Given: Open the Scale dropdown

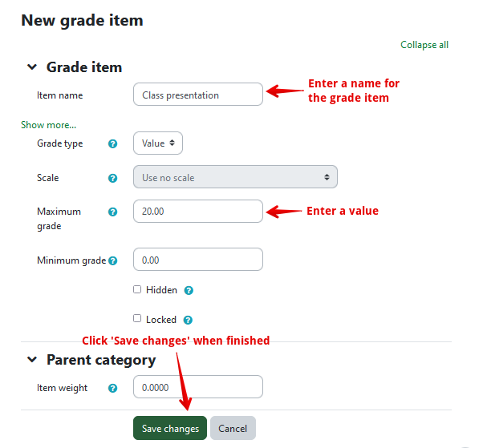Looking at the screenshot, I should (235, 177).
